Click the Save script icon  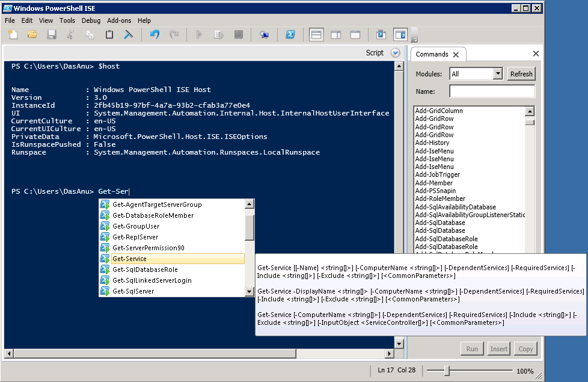coord(52,35)
